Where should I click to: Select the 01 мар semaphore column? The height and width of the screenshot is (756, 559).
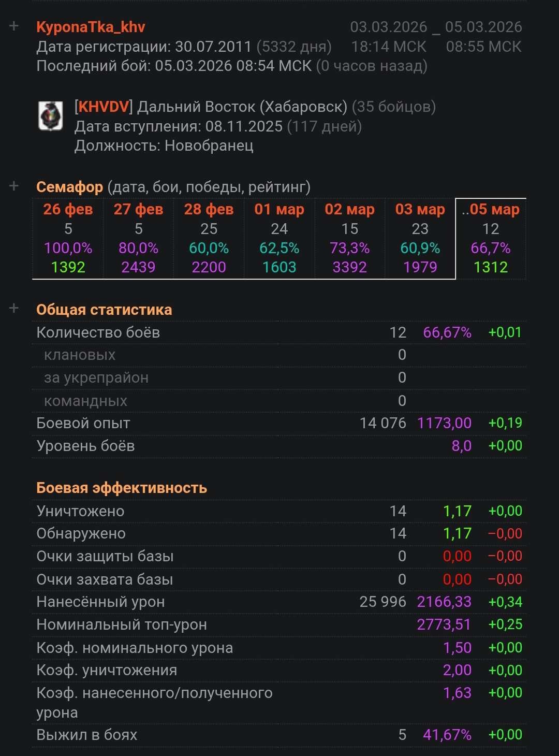[x=279, y=238]
